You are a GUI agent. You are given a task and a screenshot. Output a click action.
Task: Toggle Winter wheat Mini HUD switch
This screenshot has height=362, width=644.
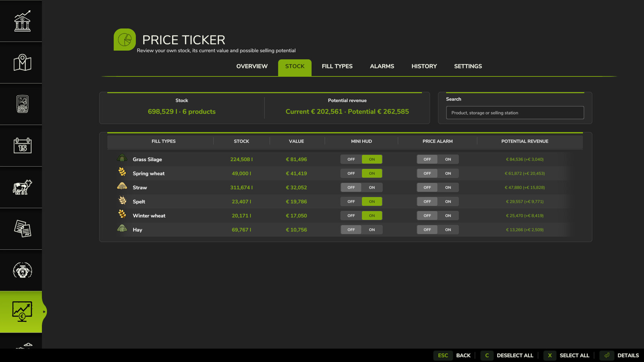click(x=361, y=216)
